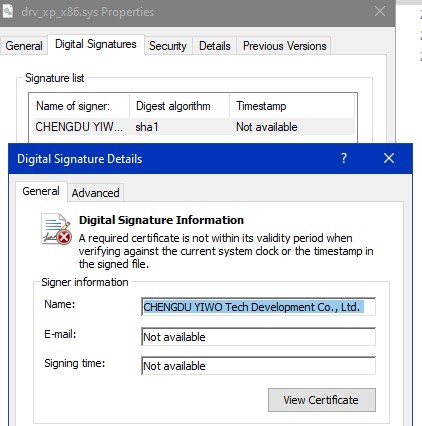Click the 'Digital Signature Details' title text

pyautogui.click(x=80, y=159)
